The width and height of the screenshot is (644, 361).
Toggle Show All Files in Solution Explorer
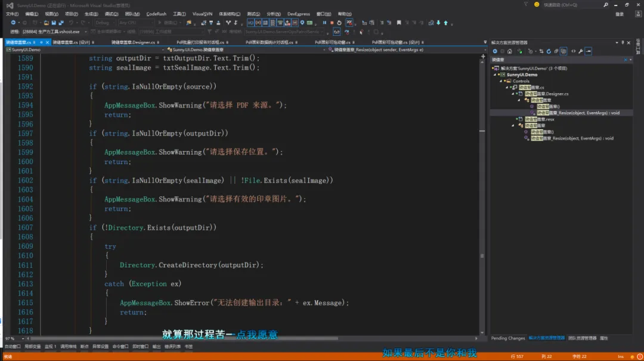563,51
